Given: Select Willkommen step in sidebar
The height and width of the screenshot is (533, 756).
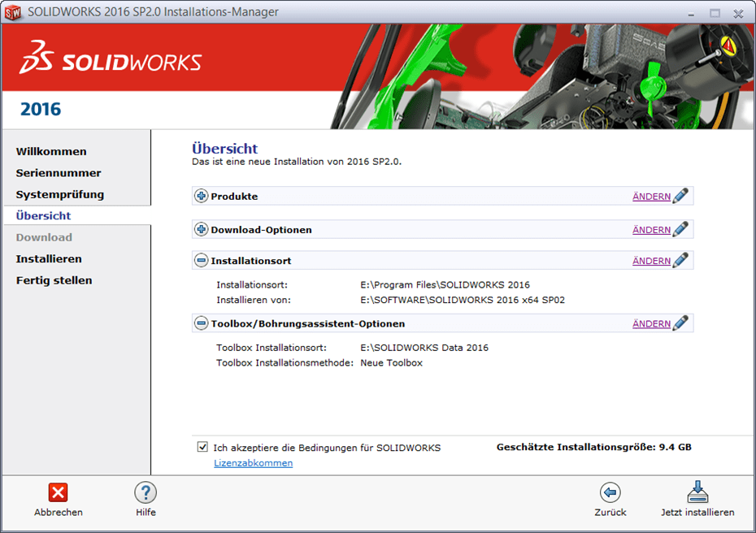Looking at the screenshot, I should (x=51, y=151).
